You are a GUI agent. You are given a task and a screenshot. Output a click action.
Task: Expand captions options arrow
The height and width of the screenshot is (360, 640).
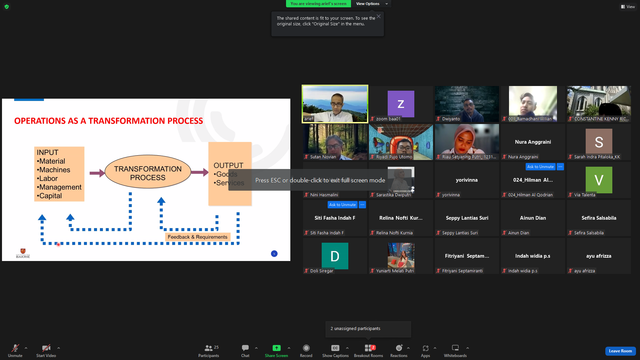[x=347, y=348]
